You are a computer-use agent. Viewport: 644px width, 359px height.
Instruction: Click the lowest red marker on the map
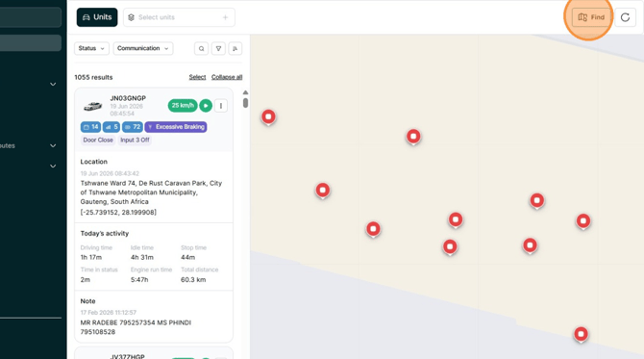coord(581,334)
